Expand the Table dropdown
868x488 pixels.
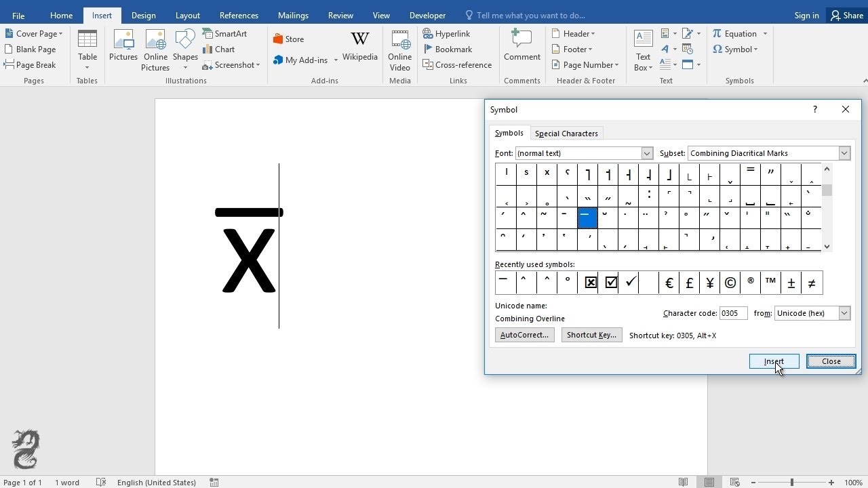(87, 67)
